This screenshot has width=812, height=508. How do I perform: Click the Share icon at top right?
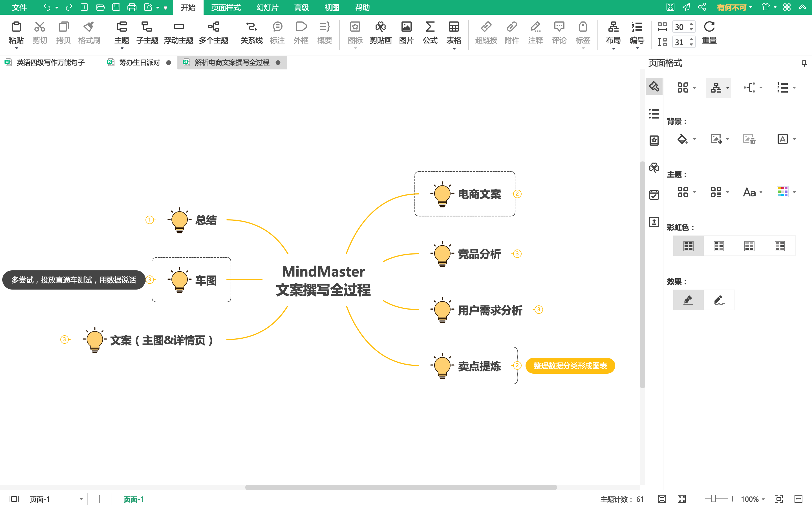(x=702, y=7)
